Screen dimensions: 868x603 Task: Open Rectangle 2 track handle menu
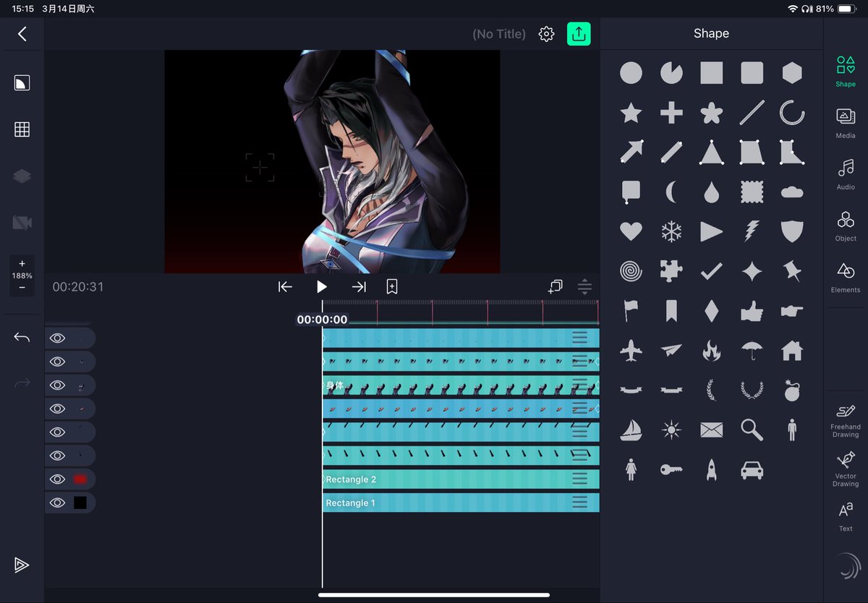(x=579, y=479)
